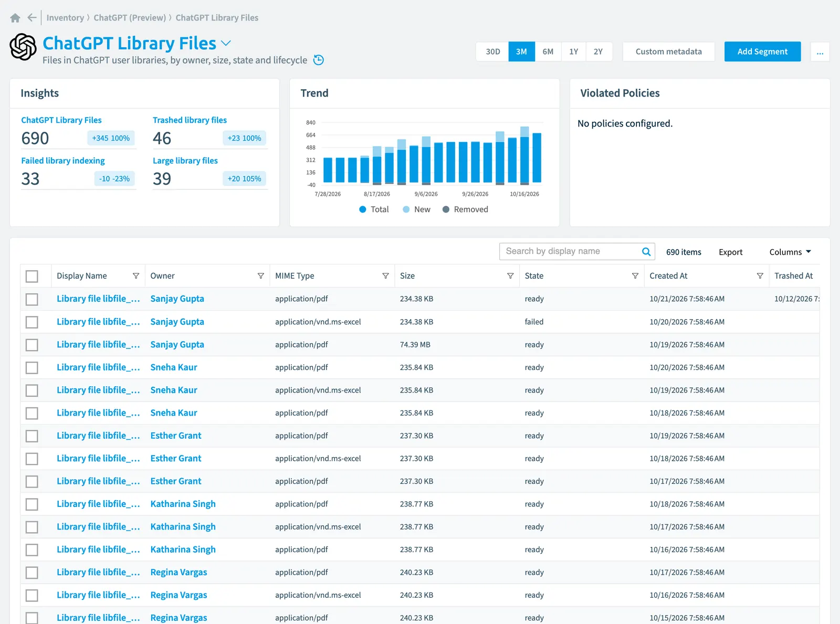Select the 2Y time range tab
Image resolution: width=840 pixels, height=624 pixels.
(598, 51)
